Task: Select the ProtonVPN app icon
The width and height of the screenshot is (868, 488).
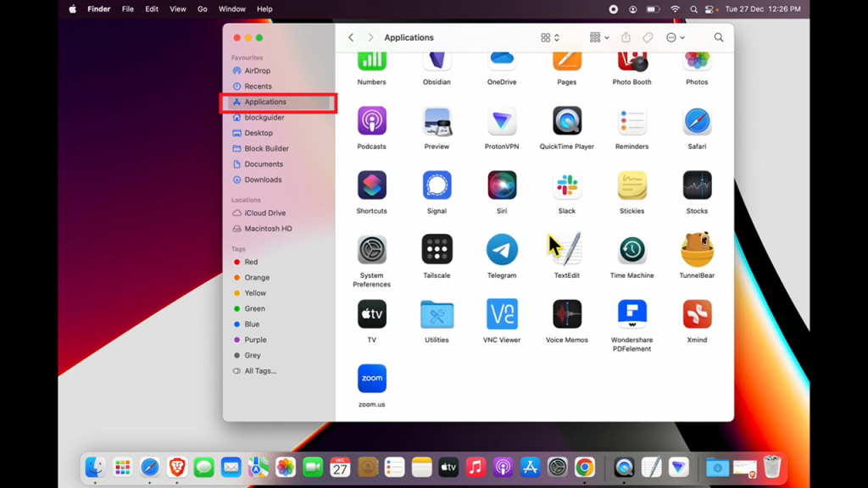Action: (x=502, y=120)
